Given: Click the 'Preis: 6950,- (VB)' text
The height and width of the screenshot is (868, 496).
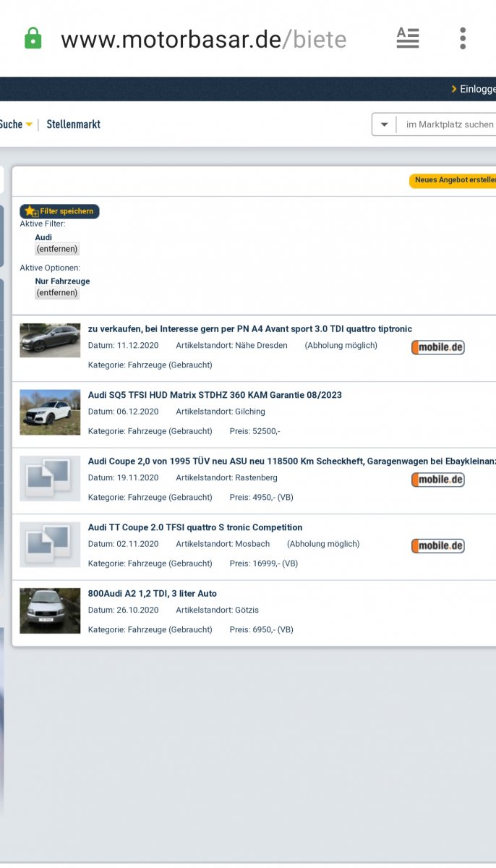Looking at the screenshot, I should tap(262, 630).
